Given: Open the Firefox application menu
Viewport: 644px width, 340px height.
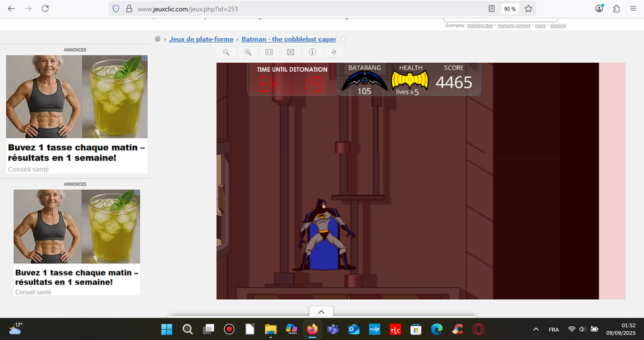Looking at the screenshot, I should [632, 9].
